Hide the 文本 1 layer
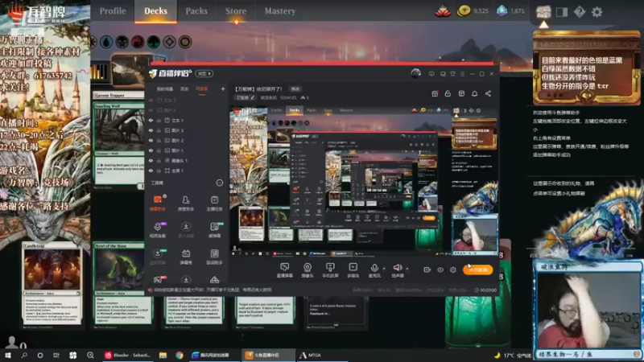This screenshot has width=644, height=362. 151,121
